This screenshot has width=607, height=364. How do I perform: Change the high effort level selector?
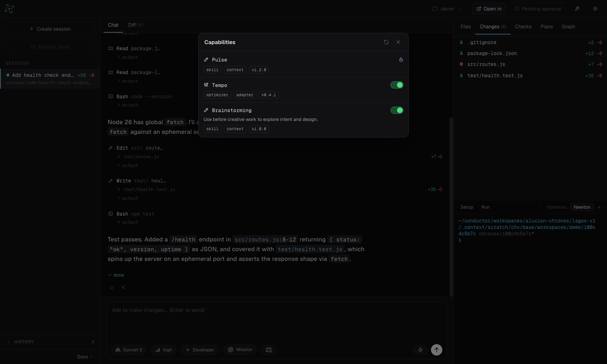click(164, 350)
